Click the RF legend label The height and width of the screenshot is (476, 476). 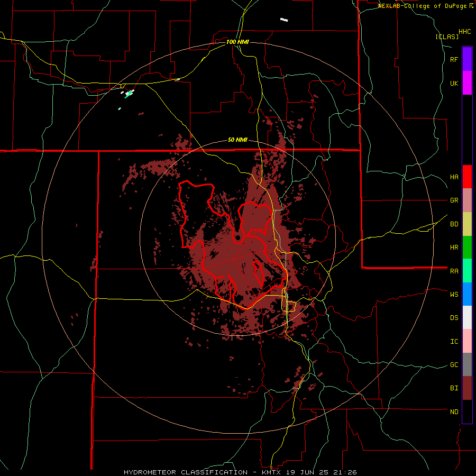[x=454, y=59]
